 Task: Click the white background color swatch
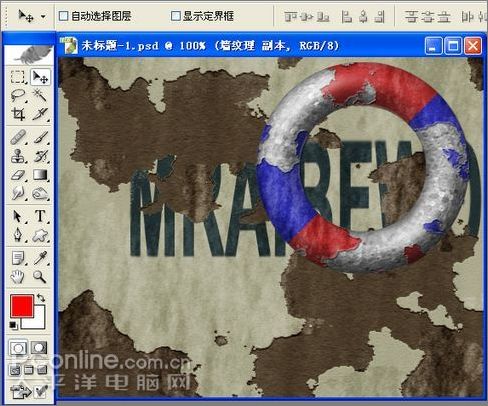[37, 320]
